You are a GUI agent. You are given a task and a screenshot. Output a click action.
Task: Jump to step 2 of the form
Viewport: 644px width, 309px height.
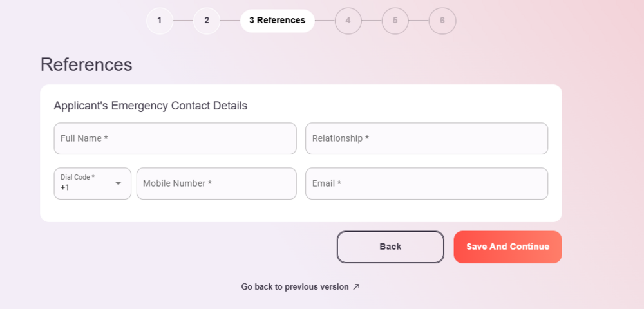pyautogui.click(x=207, y=21)
